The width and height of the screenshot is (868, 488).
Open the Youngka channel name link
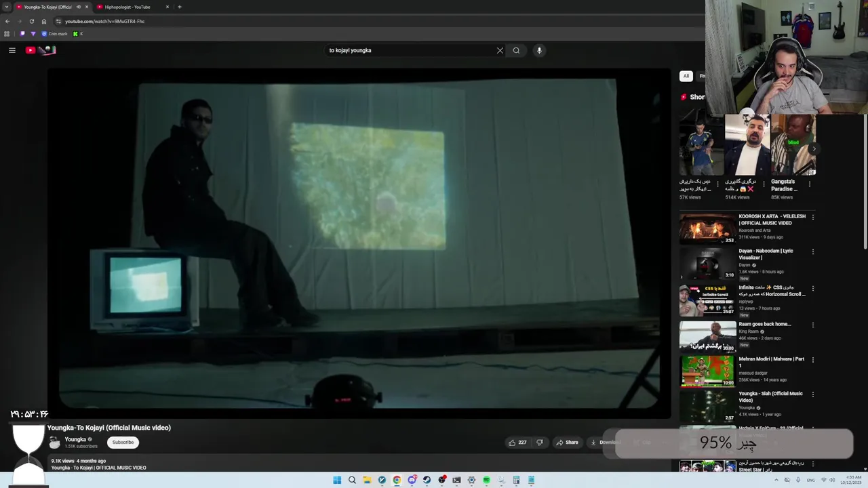click(x=75, y=439)
